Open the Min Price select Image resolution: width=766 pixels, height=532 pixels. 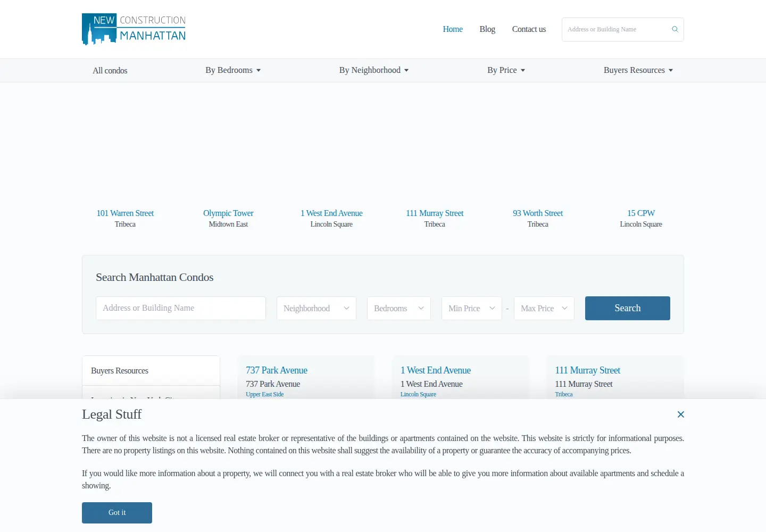coord(472,308)
